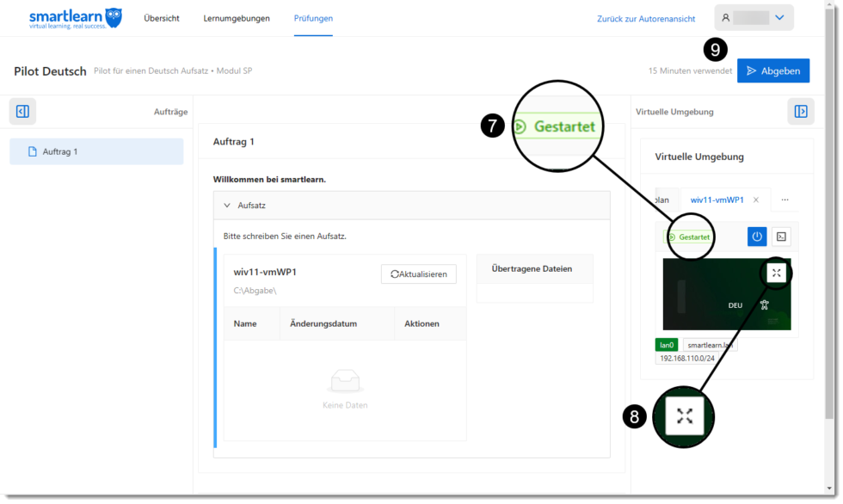Screen dimensions: 843x504
Task: Collapse the Virtuelle Umgebung panel
Action: [x=801, y=111]
